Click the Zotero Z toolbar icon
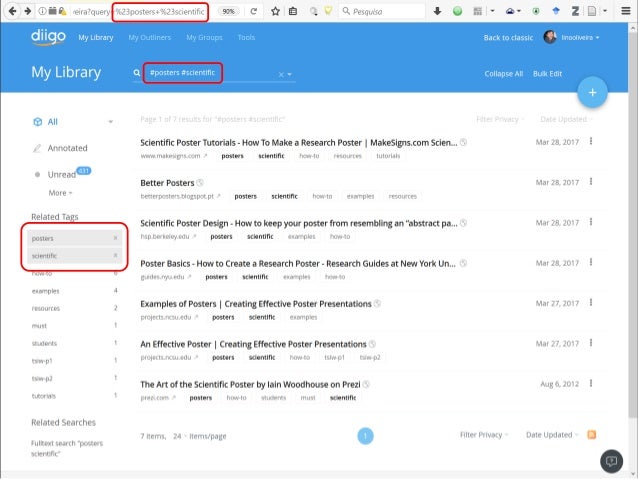 [x=575, y=11]
